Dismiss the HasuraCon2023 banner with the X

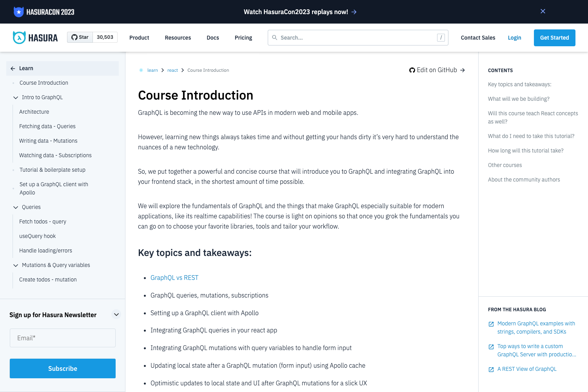tap(543, 11)
